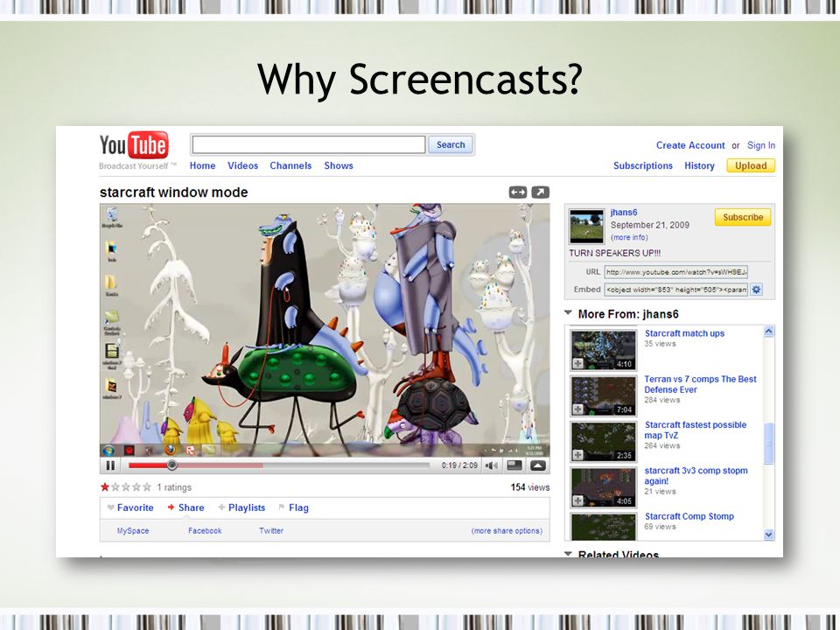840x630 pixels.
Task: Click the search input field
Action: coord(309,144)
